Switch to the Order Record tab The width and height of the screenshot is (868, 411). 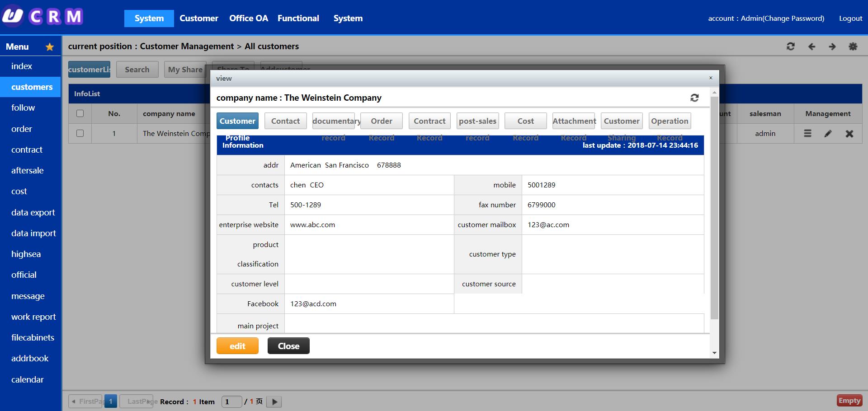pyautogui.click(x=382, y=121)
